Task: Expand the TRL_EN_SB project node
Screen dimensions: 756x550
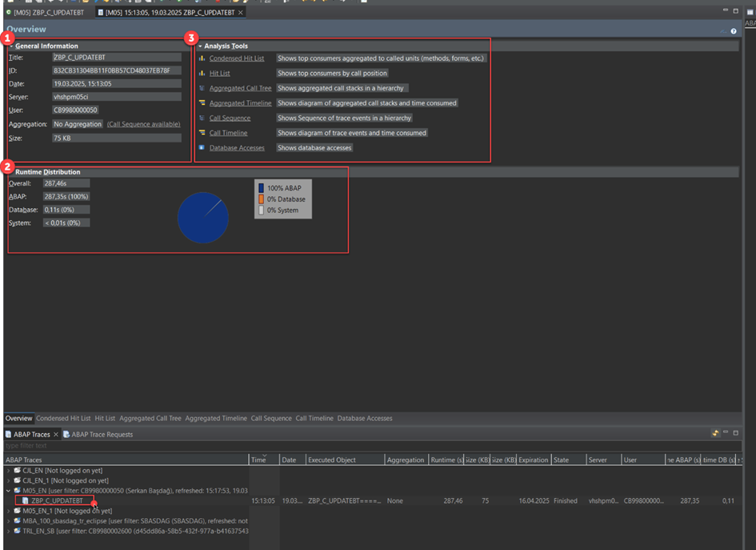Action: [x=9, y=531]
